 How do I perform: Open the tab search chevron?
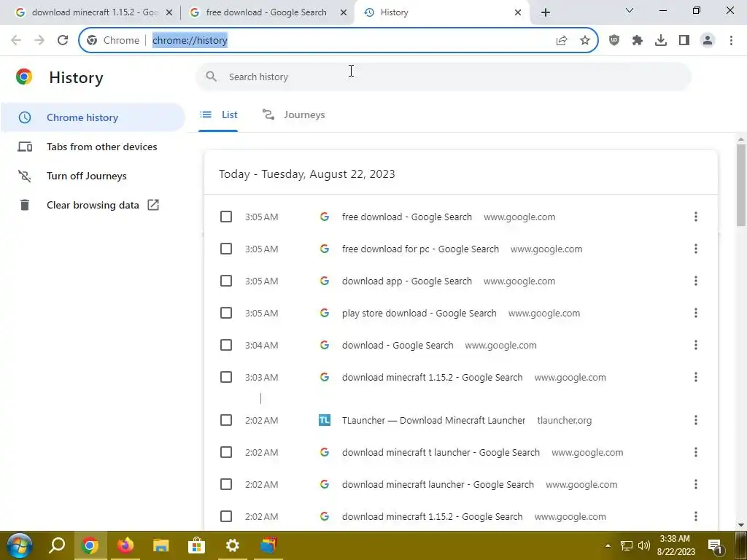tap(630, 10)
